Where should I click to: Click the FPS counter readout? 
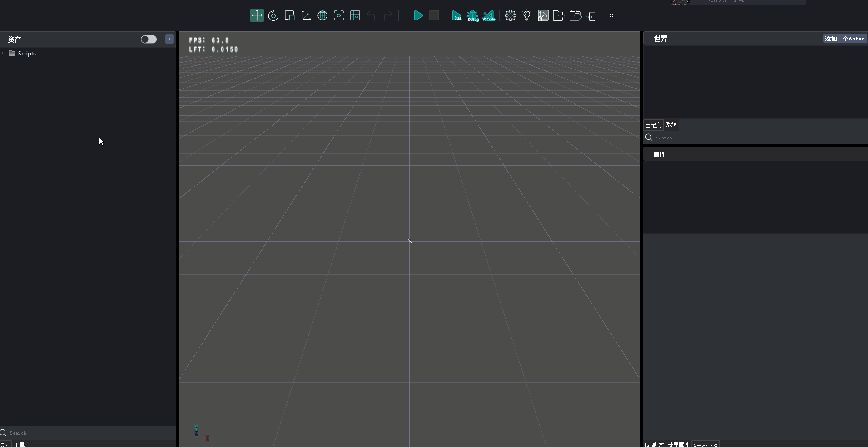click(x=209, y=40)
